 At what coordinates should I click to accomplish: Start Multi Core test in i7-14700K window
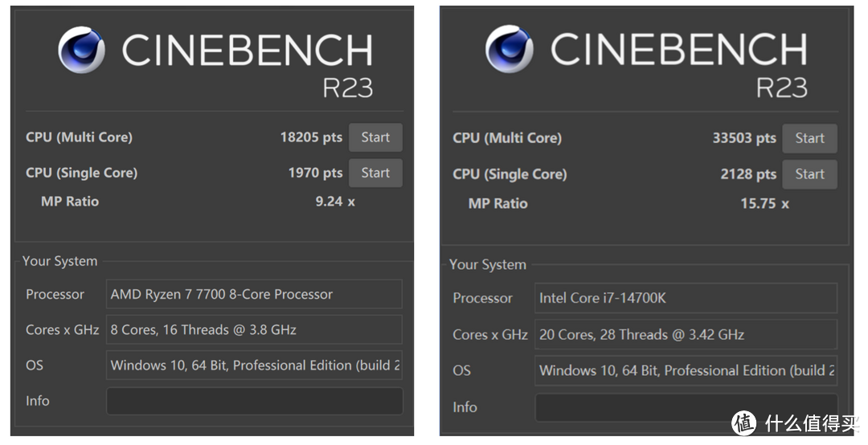click(809, 138)
